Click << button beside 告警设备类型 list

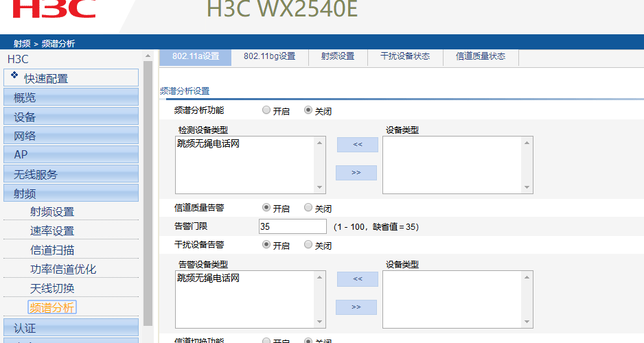[x=357, y=279]
